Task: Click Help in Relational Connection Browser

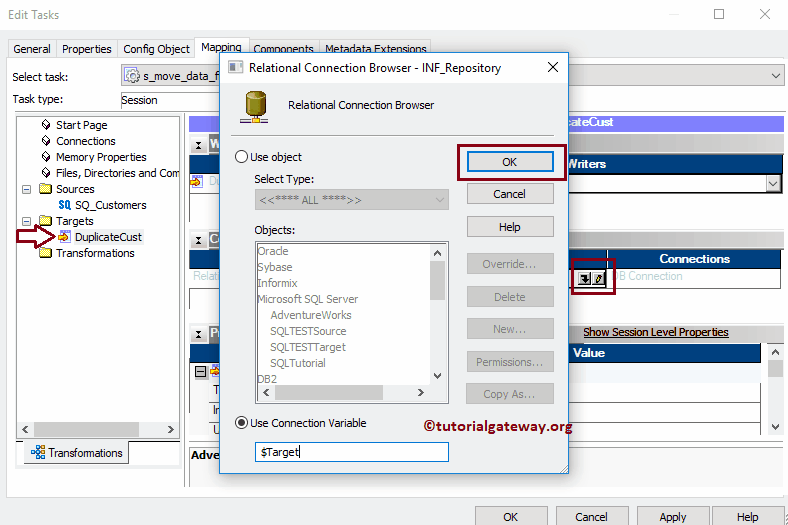Action: pyautogui.click(x=510, y=227)
